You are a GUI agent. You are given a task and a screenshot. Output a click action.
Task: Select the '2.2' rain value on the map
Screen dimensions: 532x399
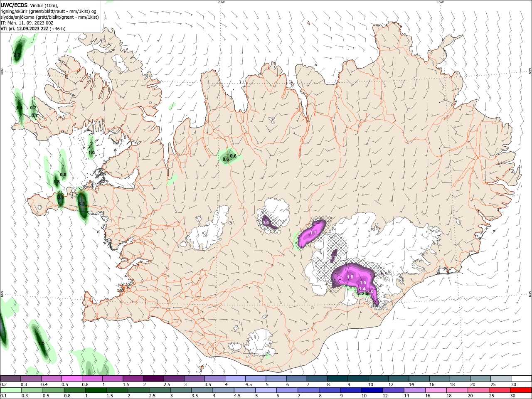point(17,55)
